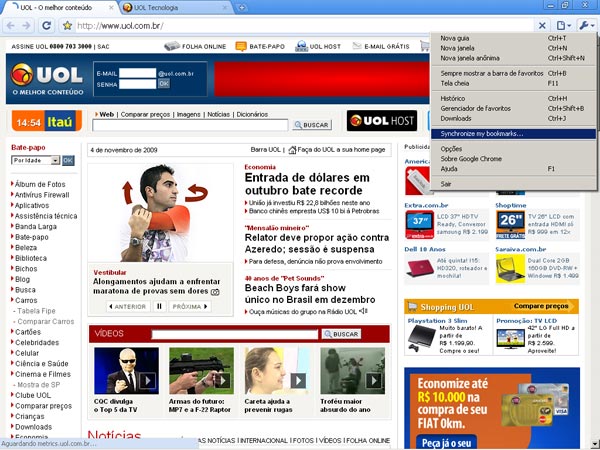Image resolution: width=600 pixels, height=450 pixels.
Task: Select Downloads in the wrench menu
Action: point(513,118)
